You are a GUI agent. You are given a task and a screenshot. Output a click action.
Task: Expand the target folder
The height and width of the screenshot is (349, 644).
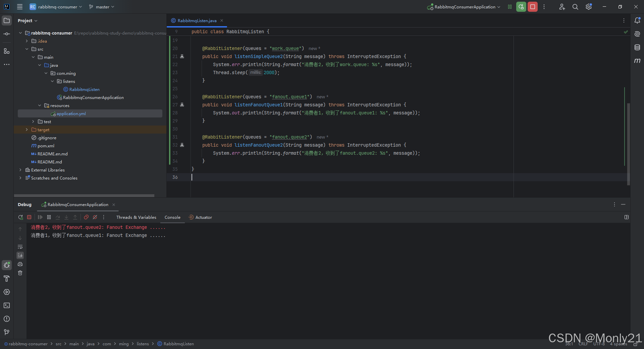(27, 130)
